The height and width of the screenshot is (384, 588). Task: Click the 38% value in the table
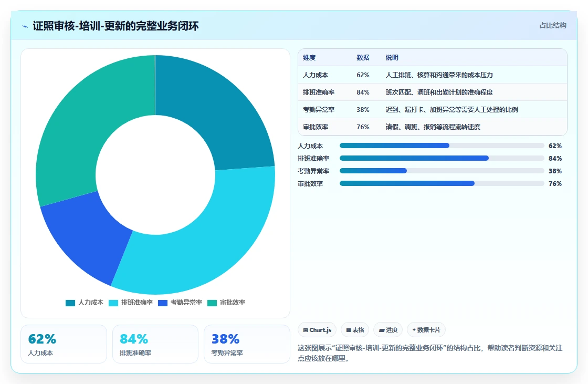point(363,110)
